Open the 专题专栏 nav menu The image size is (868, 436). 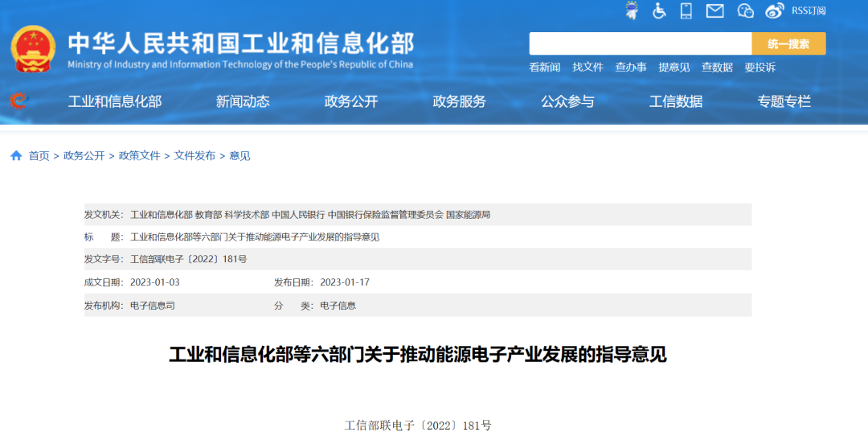(784, 101)
